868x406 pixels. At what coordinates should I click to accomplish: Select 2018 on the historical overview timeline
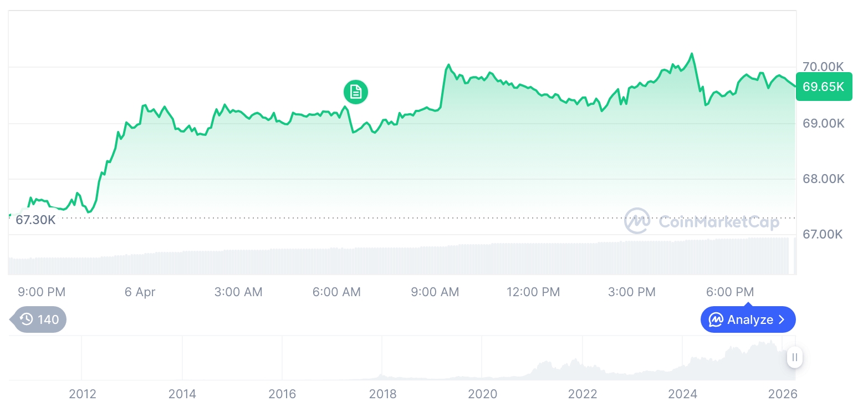click(382, 394)
